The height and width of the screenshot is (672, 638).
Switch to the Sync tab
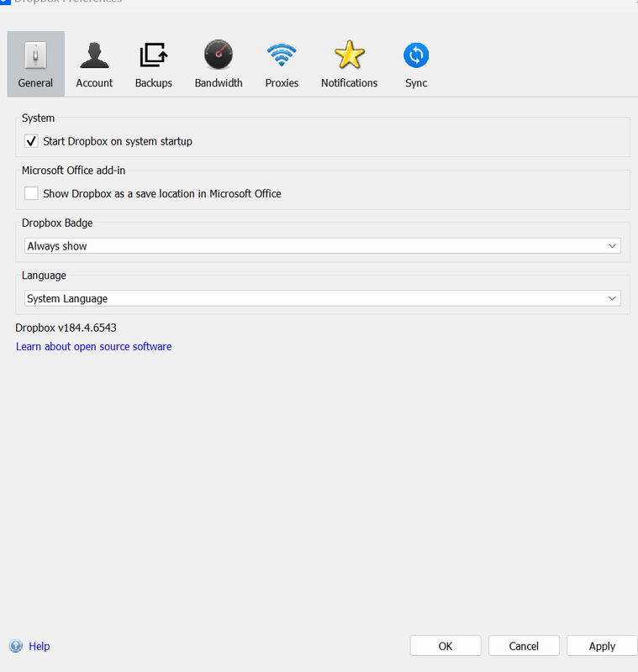pyautogui.click(x=416, y=64)
